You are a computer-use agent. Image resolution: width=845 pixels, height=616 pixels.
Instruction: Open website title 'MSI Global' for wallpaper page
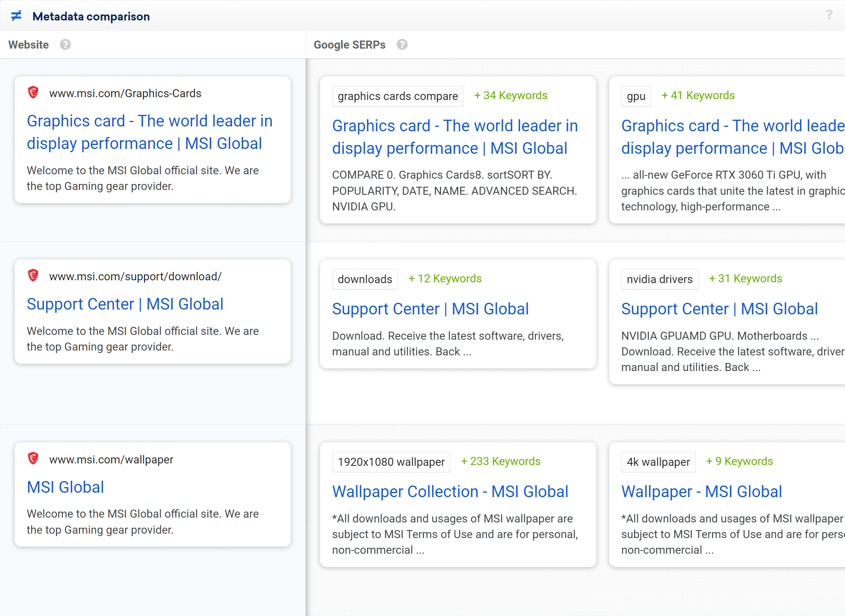[65, 487]
